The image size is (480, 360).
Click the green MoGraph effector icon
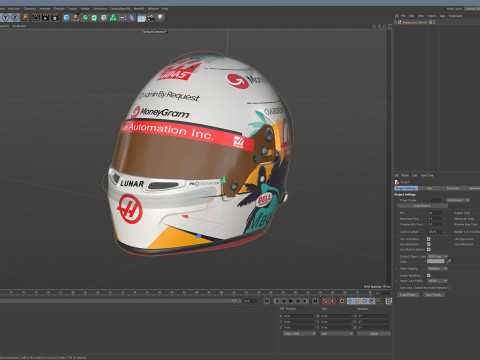(113, 17)
